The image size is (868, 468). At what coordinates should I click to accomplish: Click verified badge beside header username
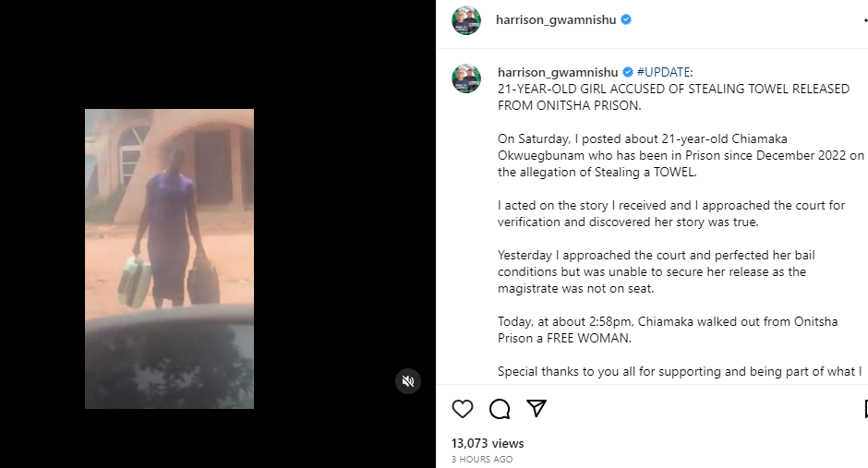(x=626, y=20)
